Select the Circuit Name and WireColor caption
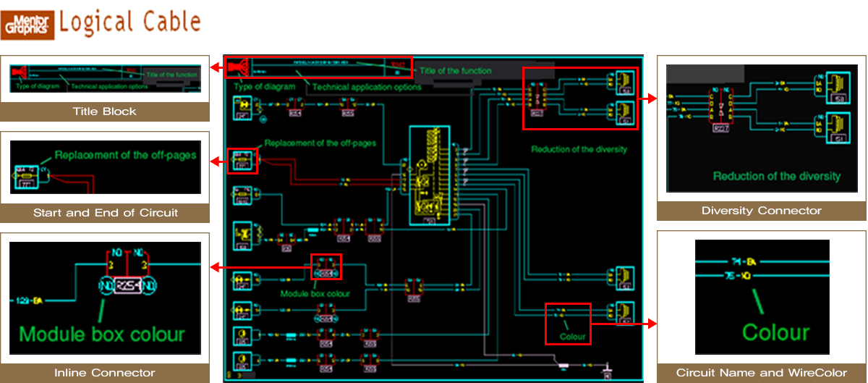868x383 pixels. tap(762, 373)
